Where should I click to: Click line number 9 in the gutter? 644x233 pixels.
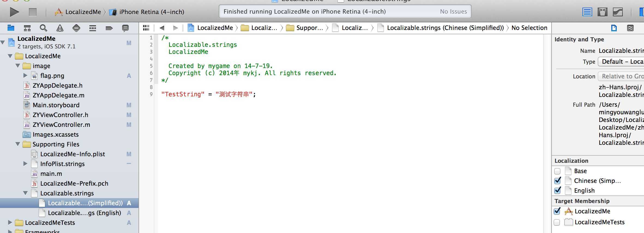(x=151, y=94)
